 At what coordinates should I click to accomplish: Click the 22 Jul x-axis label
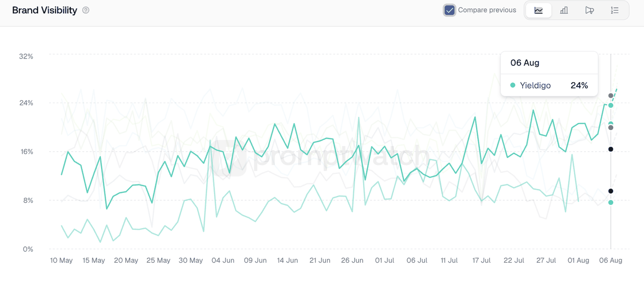pyautogui.click(x=514, y=260)
